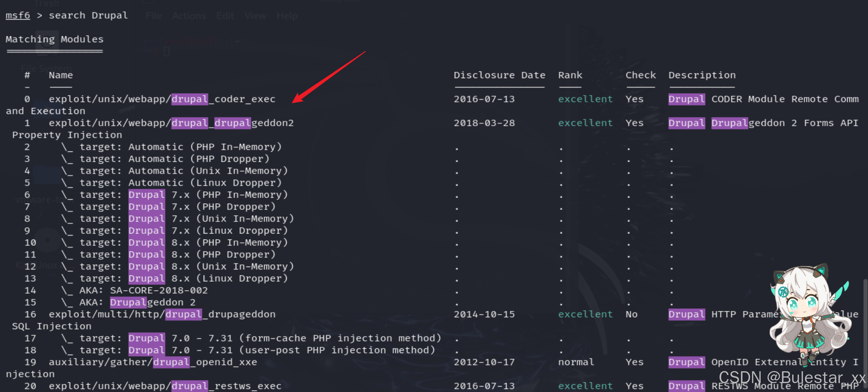
Task: Click 'Yes' check value in row 0
Action: click(634, 99)
